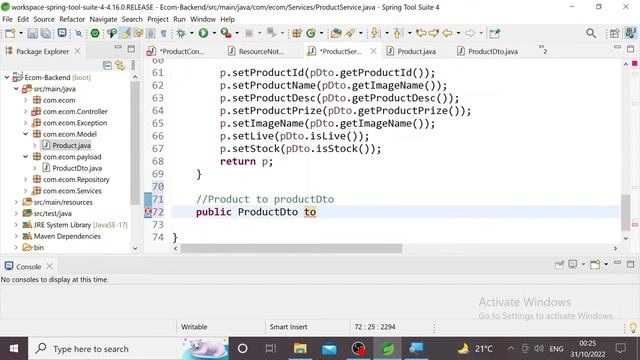The image size is (640, 360).
Task: Click the Debug bug icon
Action: 181,33
